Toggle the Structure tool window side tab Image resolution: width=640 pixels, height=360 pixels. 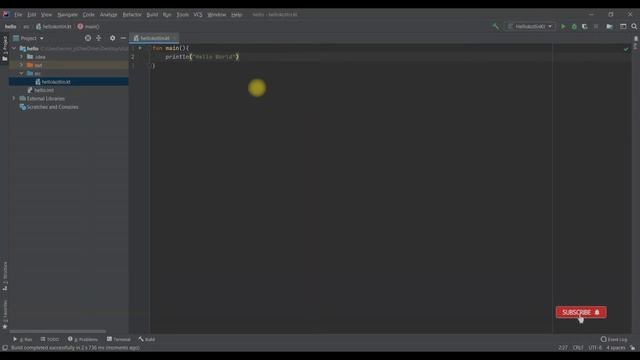5,276
